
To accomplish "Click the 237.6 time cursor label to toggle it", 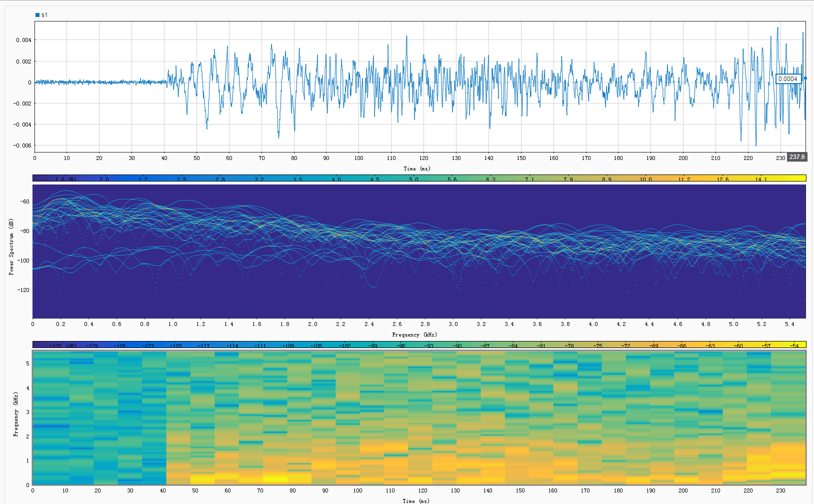I will tap(797, 156).
